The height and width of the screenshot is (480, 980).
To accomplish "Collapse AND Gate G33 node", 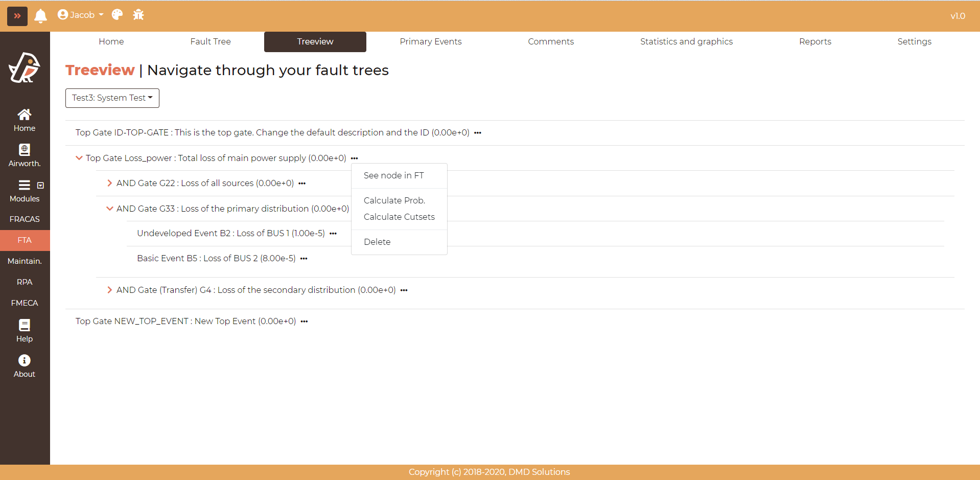I will (109, 209).
